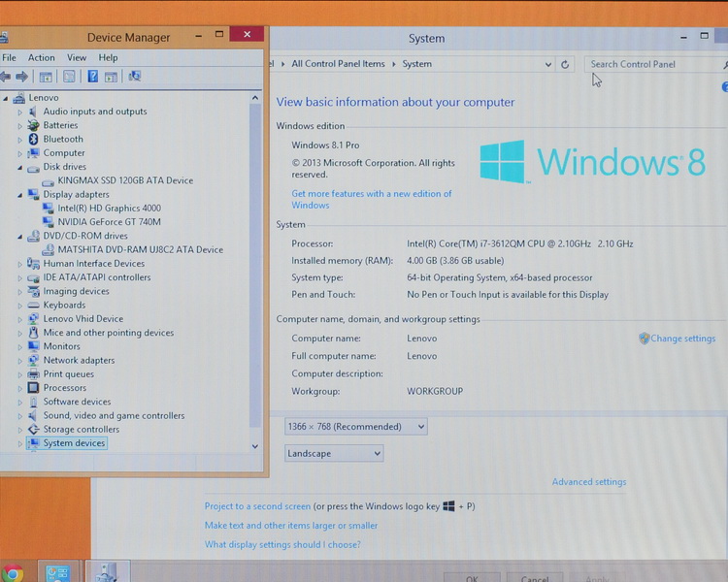Click the Batteries category icon
Viewport: 728px width, 582px height.
point(33,125)
